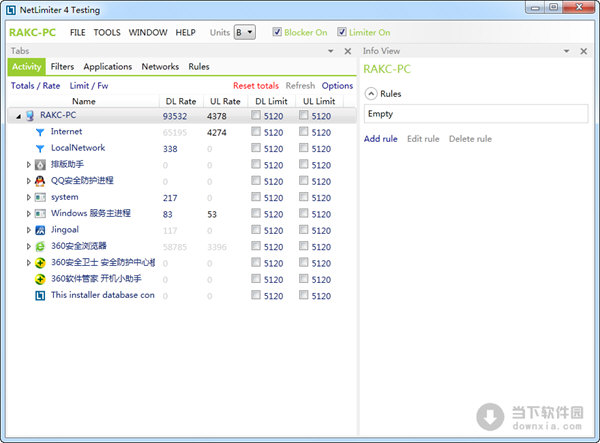The height and width of the screenshot is (443, 600).
Task: Expand the 360安全浏览器 tree node
Action: (x=28, y=246)
